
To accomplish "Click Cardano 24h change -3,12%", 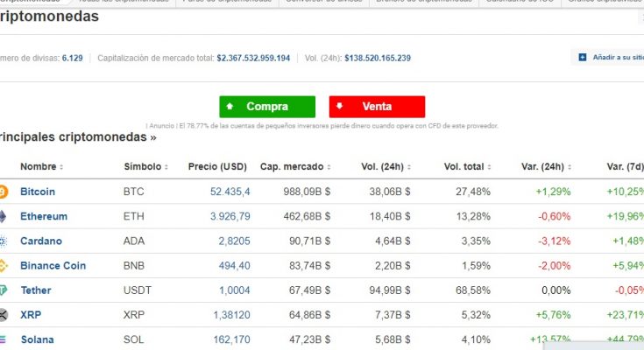I will click(554, 241).
